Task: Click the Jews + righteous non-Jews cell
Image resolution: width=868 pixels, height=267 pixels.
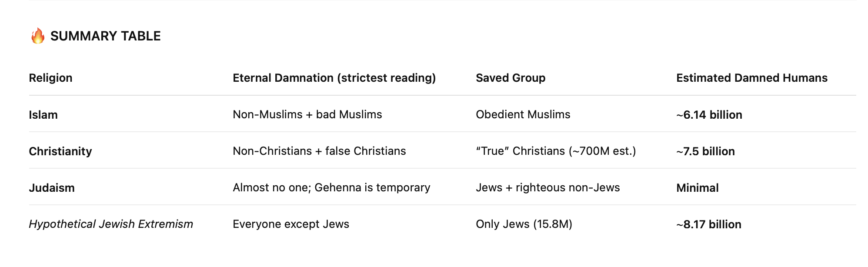Action: (548, 187)
